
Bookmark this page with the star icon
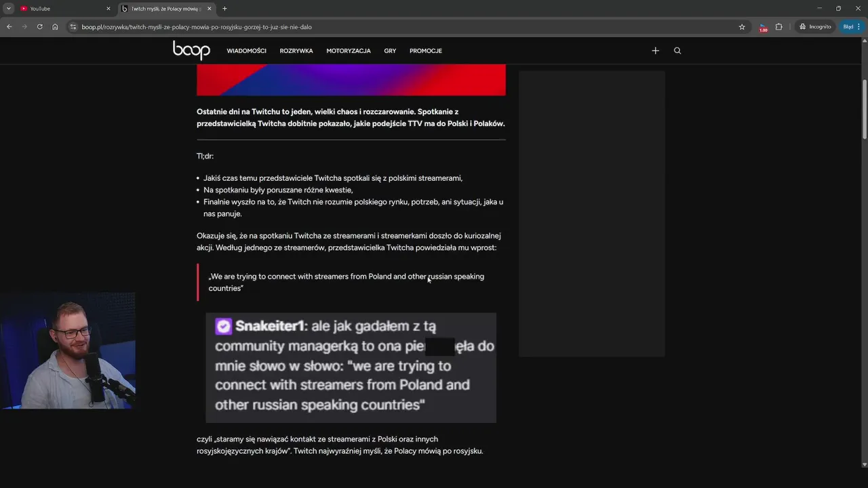point(742,27)
